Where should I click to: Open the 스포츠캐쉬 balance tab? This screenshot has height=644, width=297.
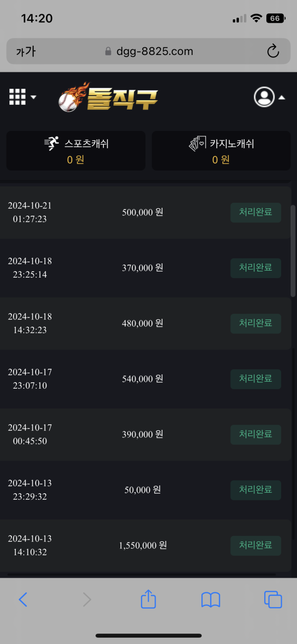click(76, 151)
